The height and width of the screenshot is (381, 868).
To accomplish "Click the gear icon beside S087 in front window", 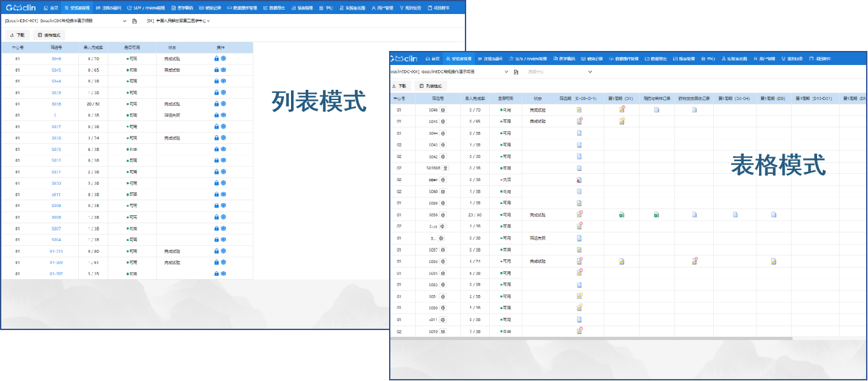I will coord(443,250).
